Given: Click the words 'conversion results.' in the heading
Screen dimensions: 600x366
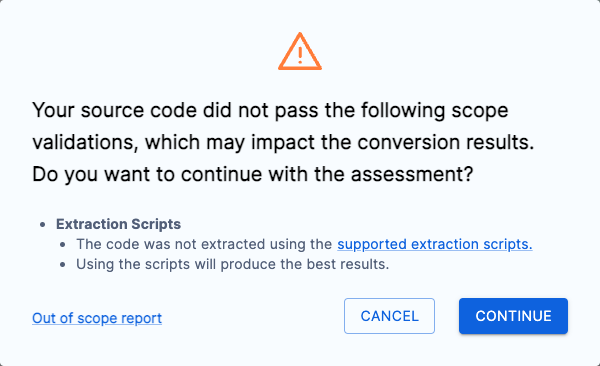Looking at the screenshot, I should (446, 142).
